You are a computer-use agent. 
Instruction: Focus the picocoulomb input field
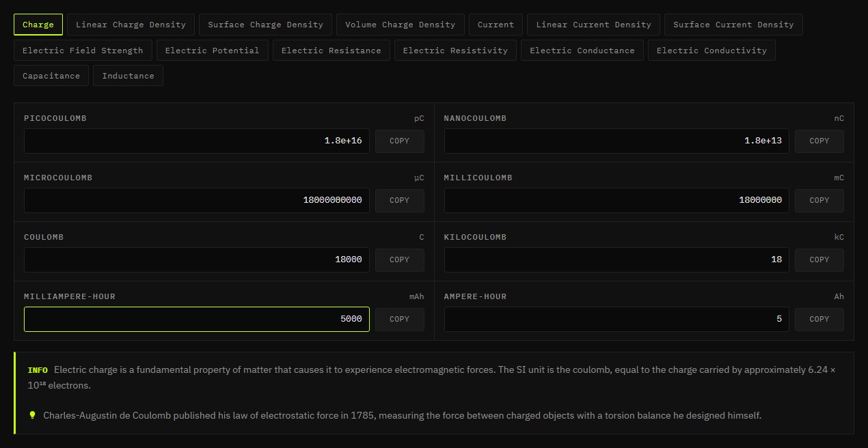pyautogui.click(x=197, y=141)
